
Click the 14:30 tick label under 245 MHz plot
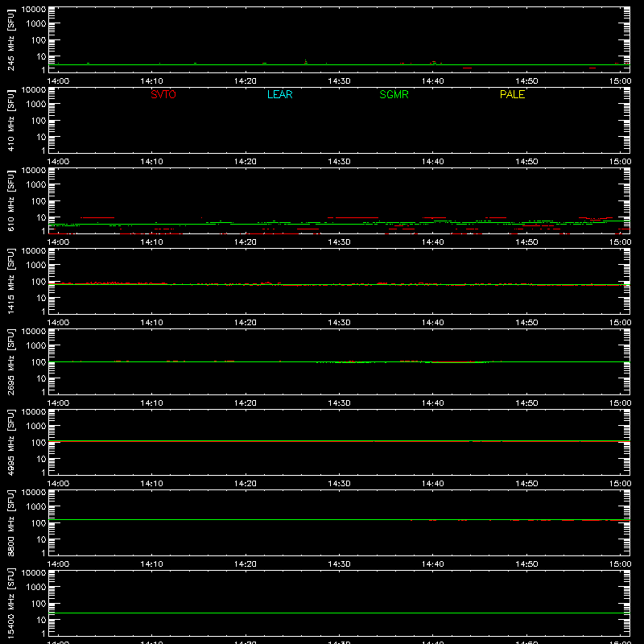click(339, 81)
